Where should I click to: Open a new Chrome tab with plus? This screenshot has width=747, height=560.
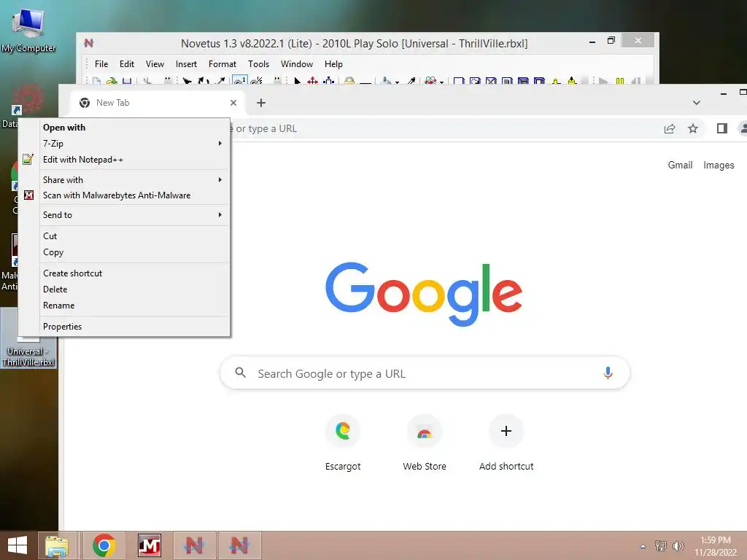[x=261, y=102]
